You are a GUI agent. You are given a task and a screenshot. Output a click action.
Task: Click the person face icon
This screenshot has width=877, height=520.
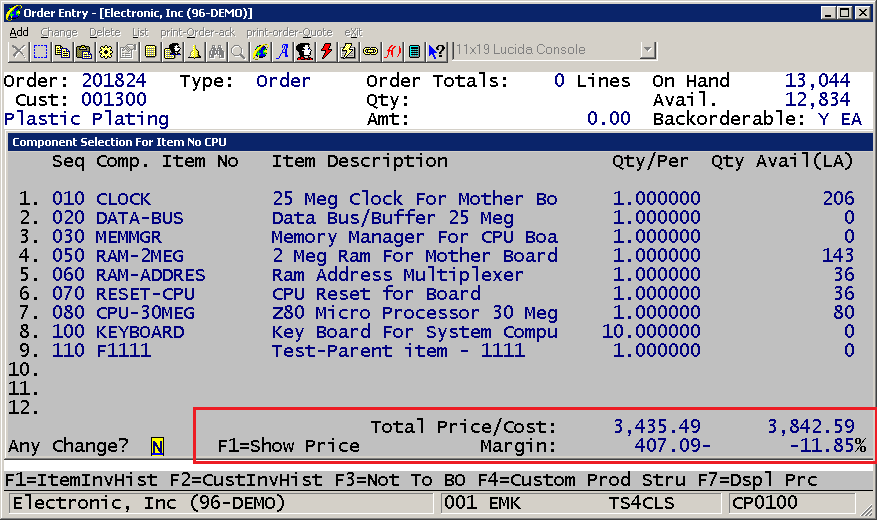tap(304, 52)
